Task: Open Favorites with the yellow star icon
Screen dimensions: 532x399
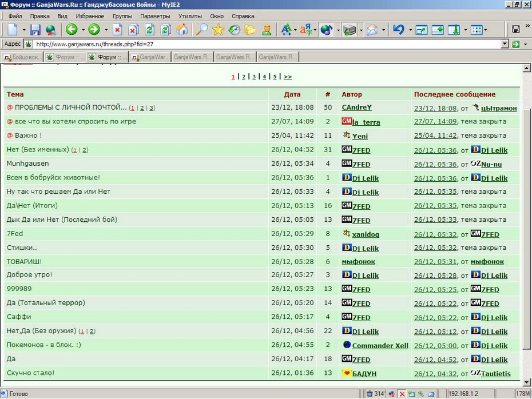Action: [218, 30]
